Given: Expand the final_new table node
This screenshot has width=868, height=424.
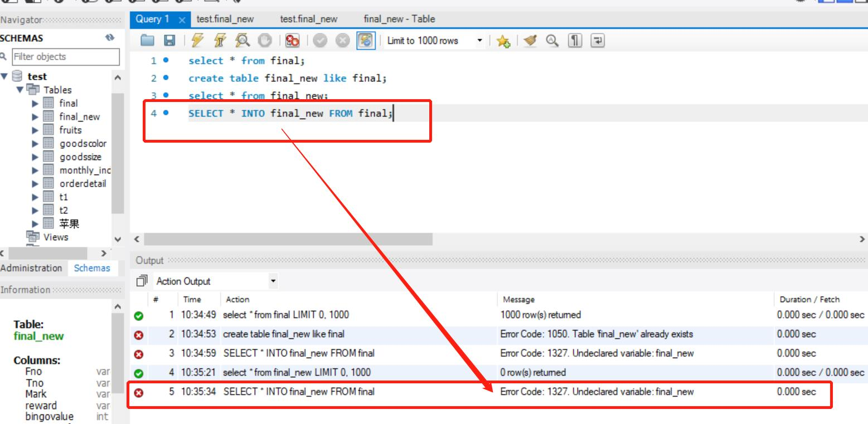Looking at the screenshot, I should click(x=35, y=116).
